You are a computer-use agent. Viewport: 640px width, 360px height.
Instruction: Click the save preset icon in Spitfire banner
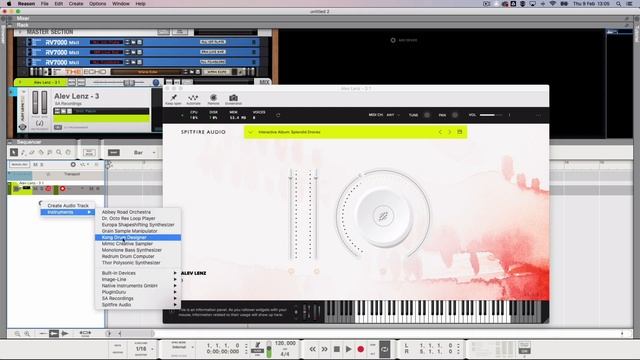(460, 132)
